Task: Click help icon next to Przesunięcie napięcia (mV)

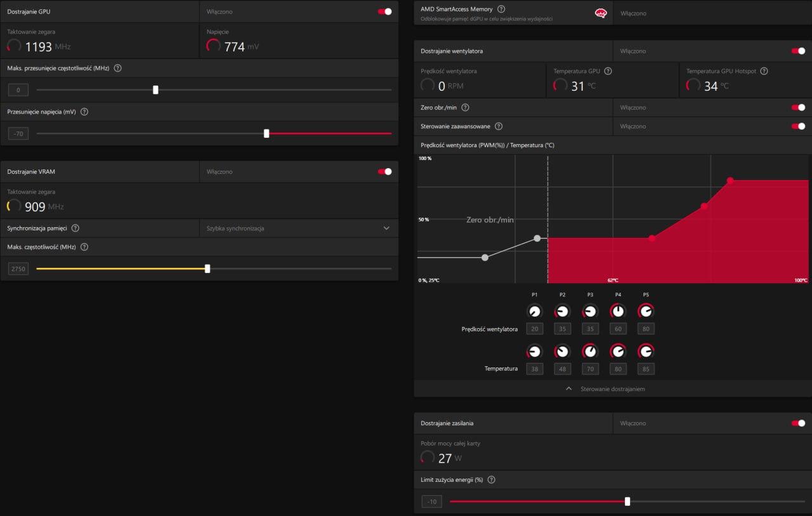Action: (84, 112)
